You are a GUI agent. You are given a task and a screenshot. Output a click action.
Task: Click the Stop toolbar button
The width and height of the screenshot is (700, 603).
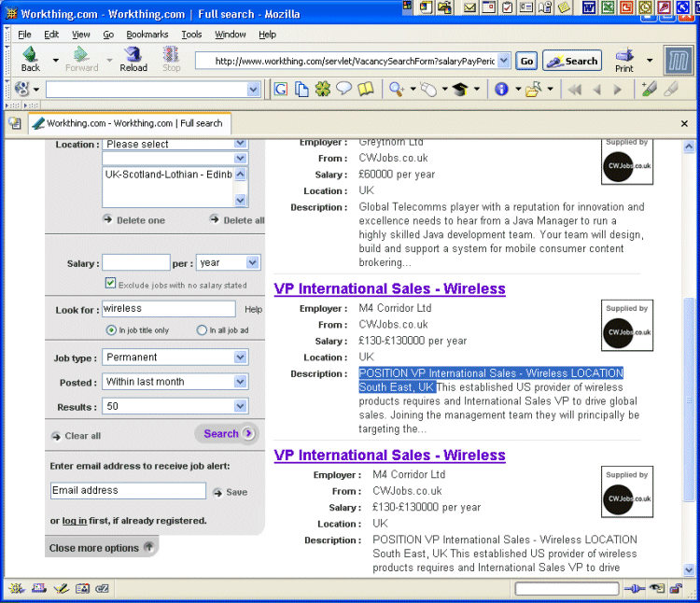(171, 60)
